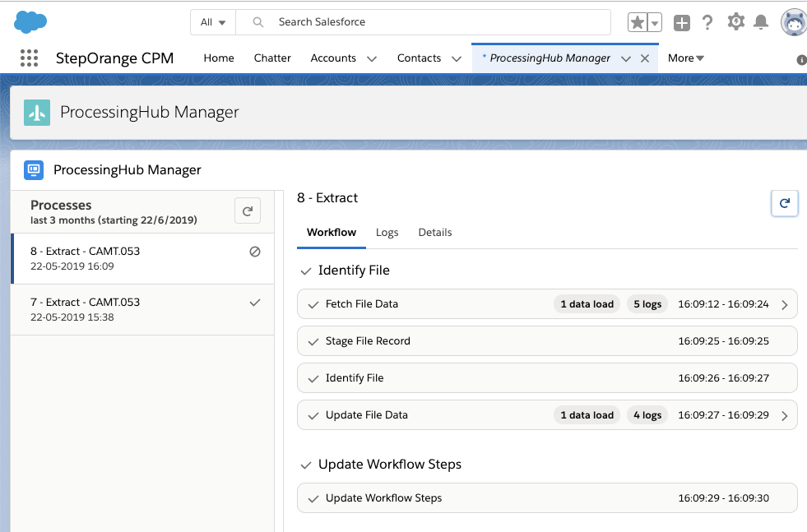This screenshot has width=807, height=532.
Task: Check the notifications bell
Action: 763,22
